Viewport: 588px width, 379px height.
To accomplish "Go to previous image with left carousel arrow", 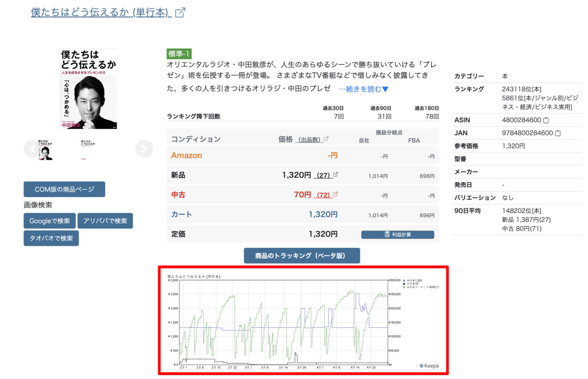I will 32,149.
